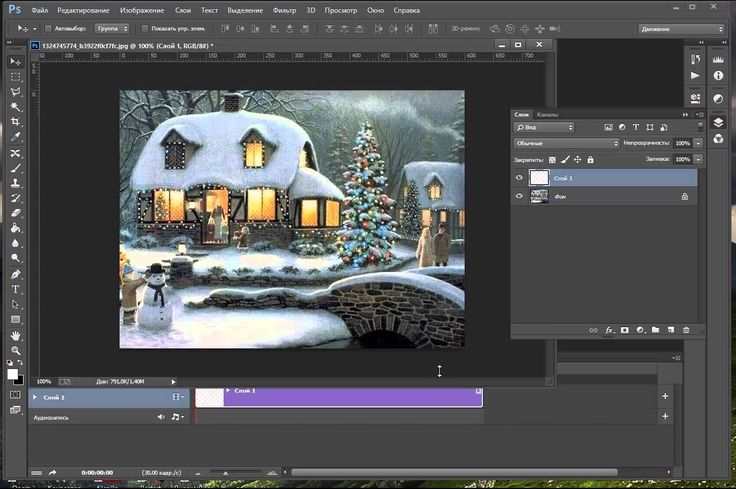Select the Hand tool

point(15,336)
